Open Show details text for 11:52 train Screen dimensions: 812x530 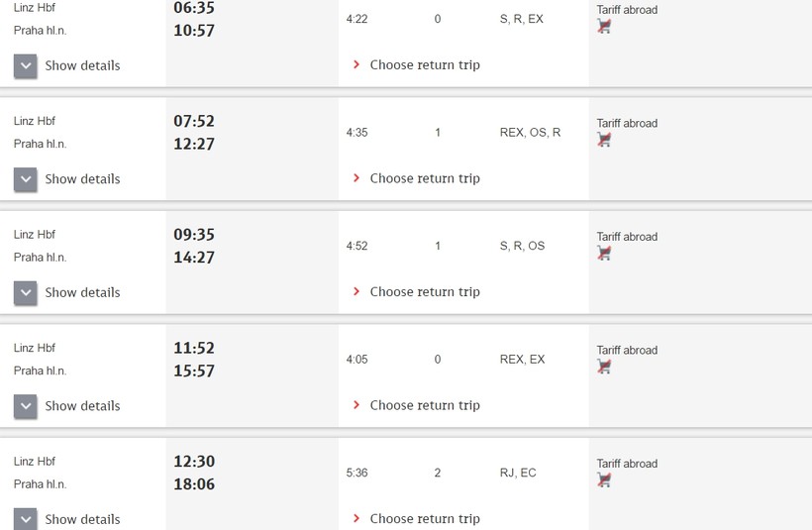click(82, 406)
